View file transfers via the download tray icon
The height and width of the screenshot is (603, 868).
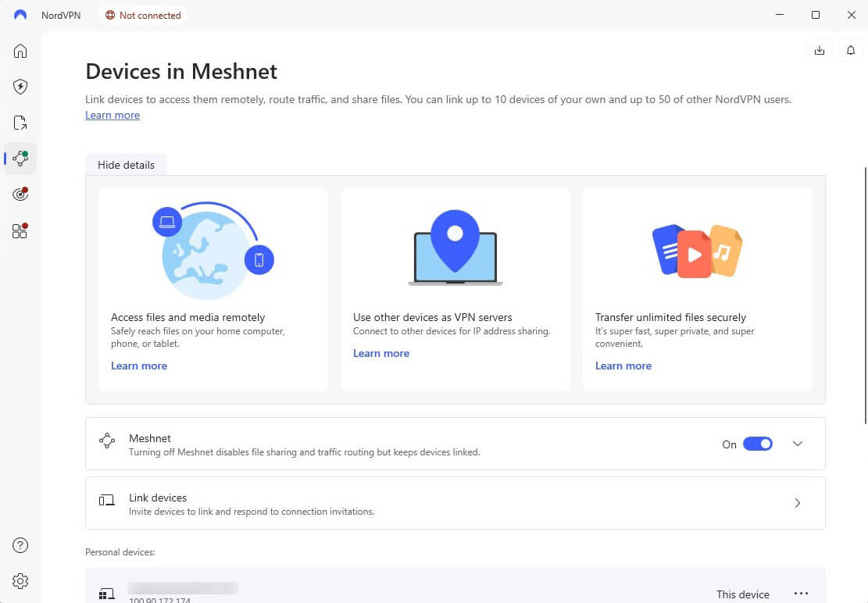tap(819, 50)
